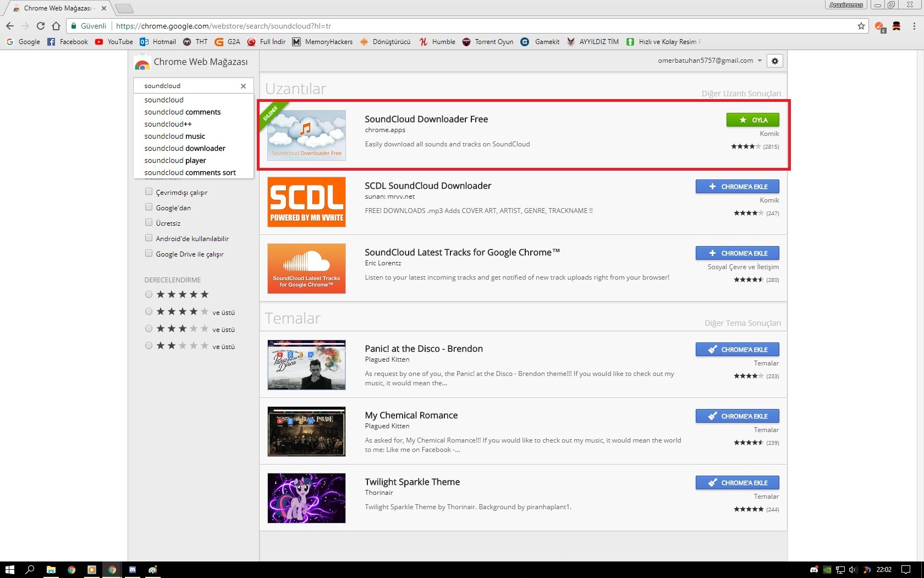
Task: Select two stars ve üstü rating
Action: [x=148, y=346]
